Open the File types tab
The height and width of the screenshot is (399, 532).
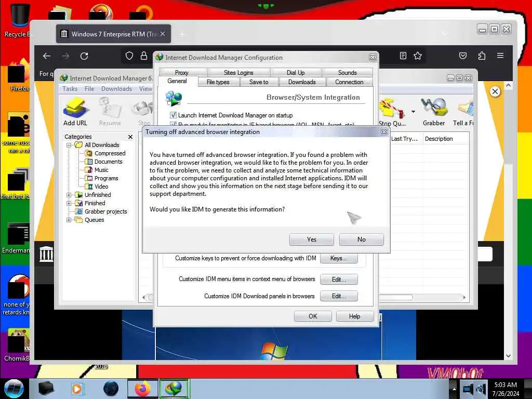[x=218, y=82]
